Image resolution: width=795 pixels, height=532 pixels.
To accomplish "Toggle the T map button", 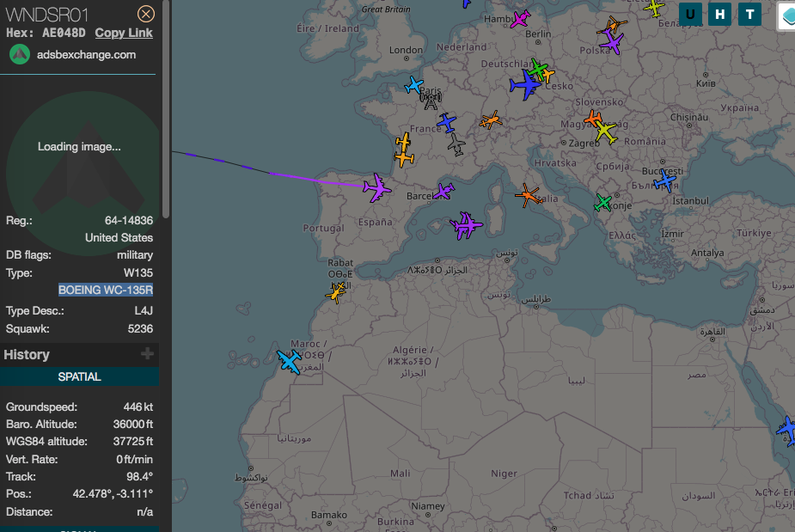I will click(x=749, y=15).
